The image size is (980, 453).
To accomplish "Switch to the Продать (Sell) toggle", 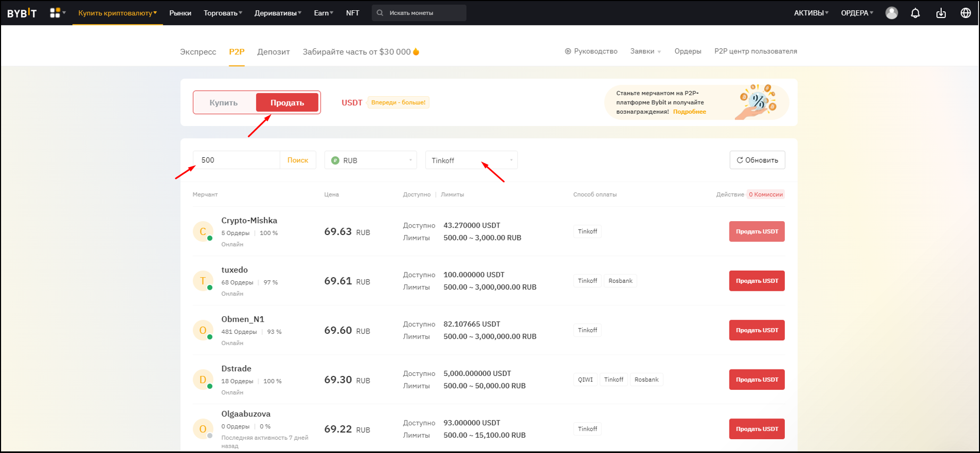I will click(287, 103).
